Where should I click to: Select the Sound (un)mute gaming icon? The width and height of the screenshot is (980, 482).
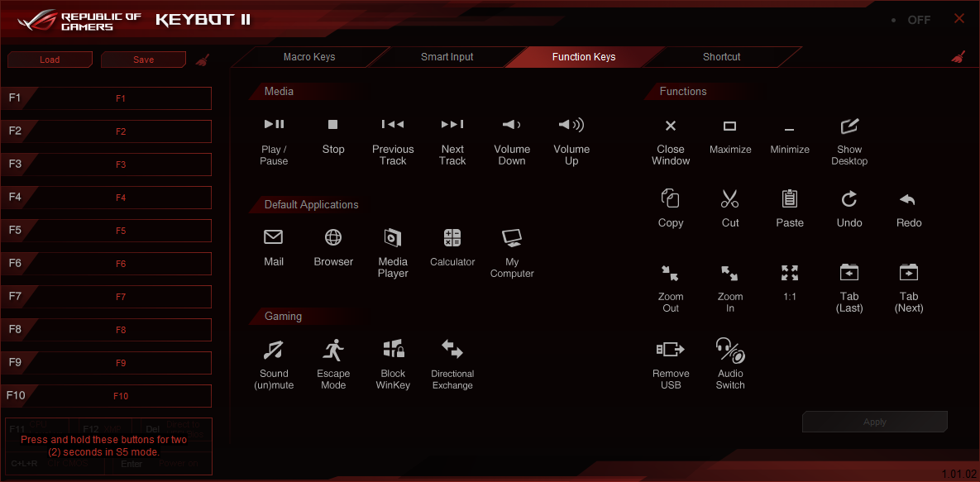[x=274, y=350]
